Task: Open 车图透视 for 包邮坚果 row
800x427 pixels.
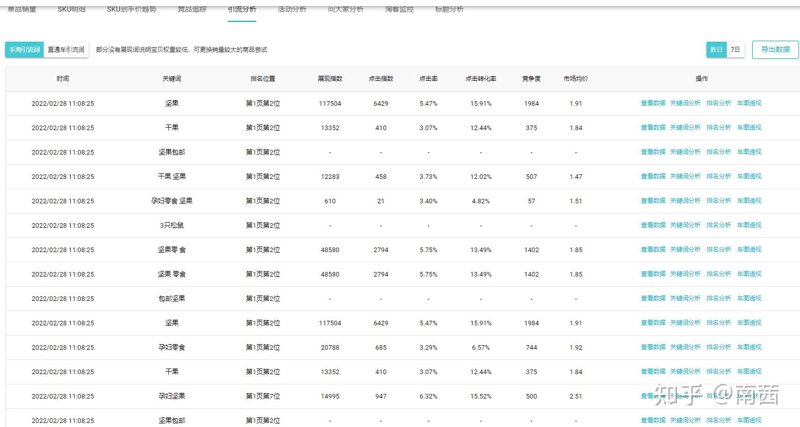Action: 749,298
